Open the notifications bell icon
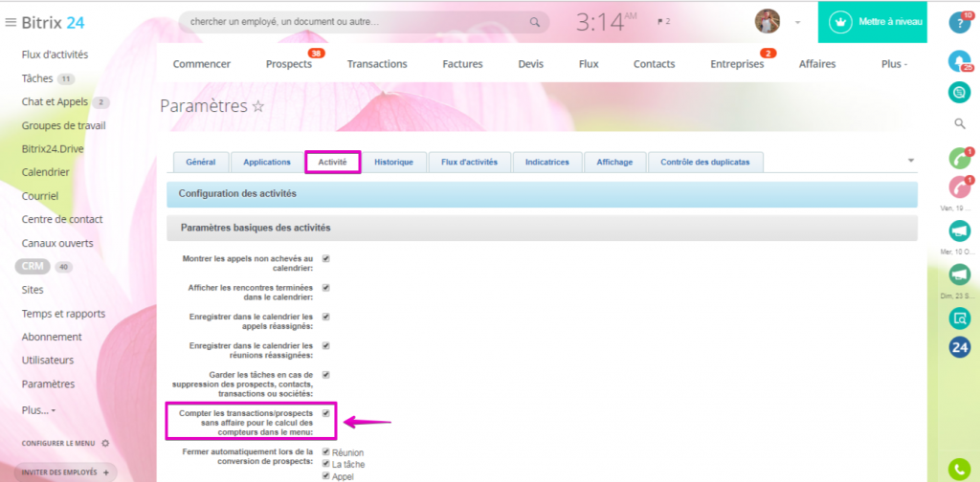 (959, 60)
